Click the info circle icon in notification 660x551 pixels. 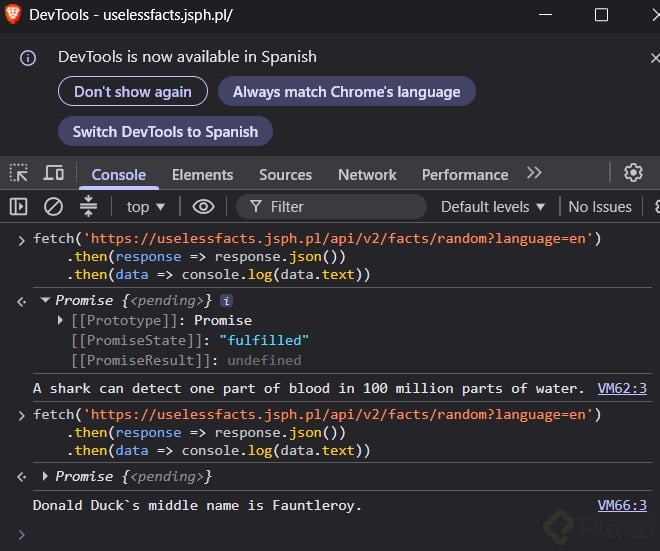pos(28,58)
